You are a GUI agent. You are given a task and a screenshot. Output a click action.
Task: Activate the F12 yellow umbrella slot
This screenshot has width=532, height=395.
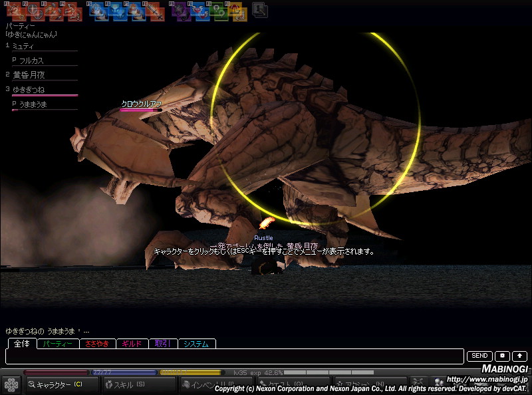click(238, 11)
